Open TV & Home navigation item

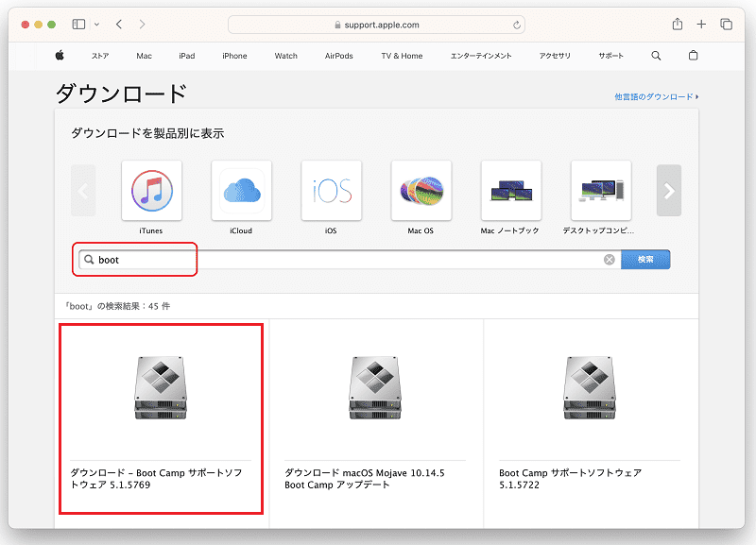402,56
